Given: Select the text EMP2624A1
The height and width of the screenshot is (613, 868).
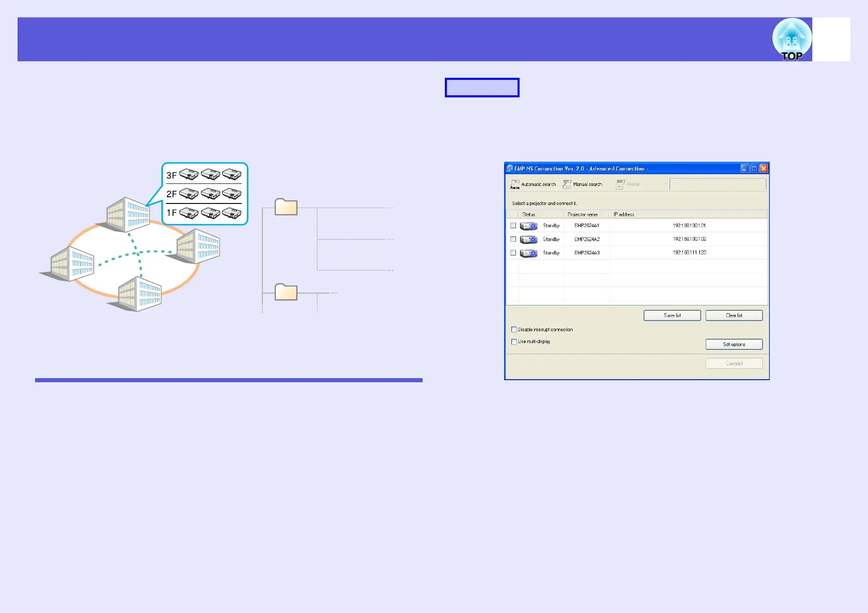Looking at the screenshot, I should (x=587, y=226).
